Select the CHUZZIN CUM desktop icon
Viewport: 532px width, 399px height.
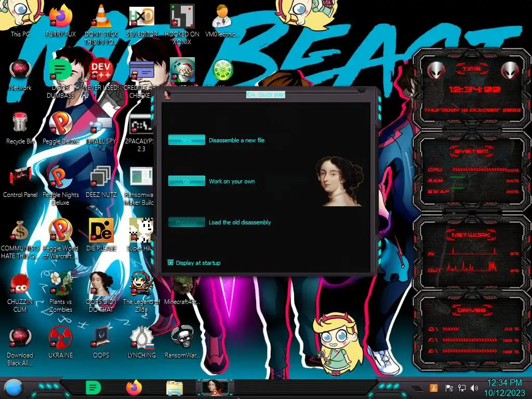click(x=20, y=293)
